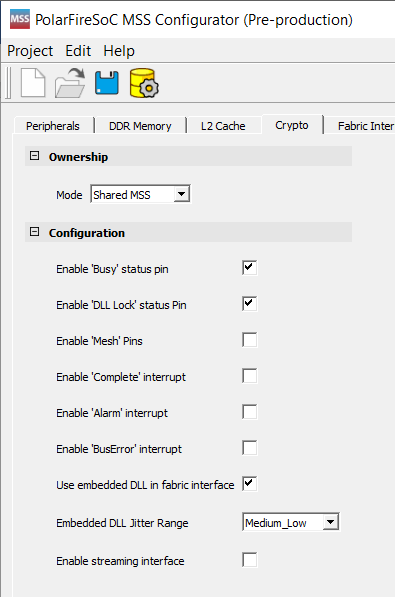Image resolution: width=395 pixels, height=597 pixels.
Task: Tick Enable 'BusError' interrupt
Action: click(x=249, y=448)
